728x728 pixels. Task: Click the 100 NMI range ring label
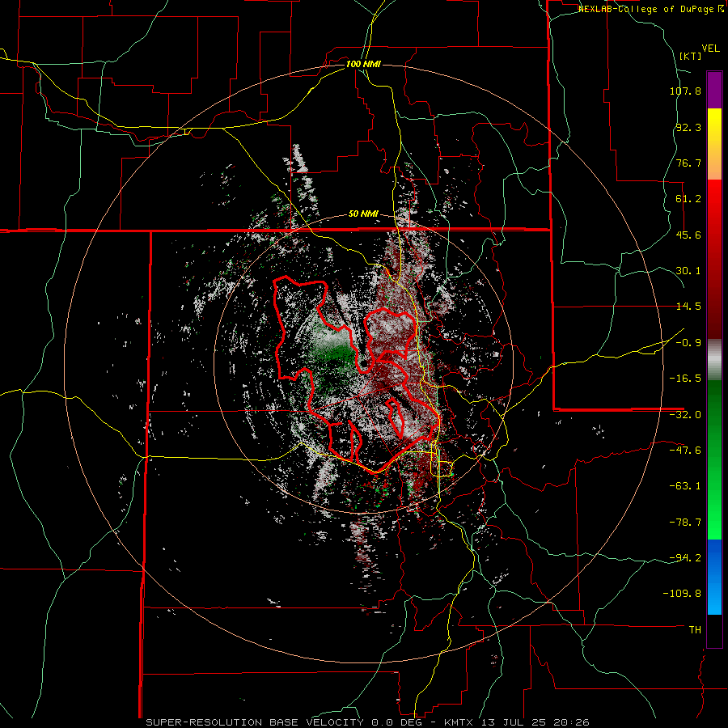point(363,64)
